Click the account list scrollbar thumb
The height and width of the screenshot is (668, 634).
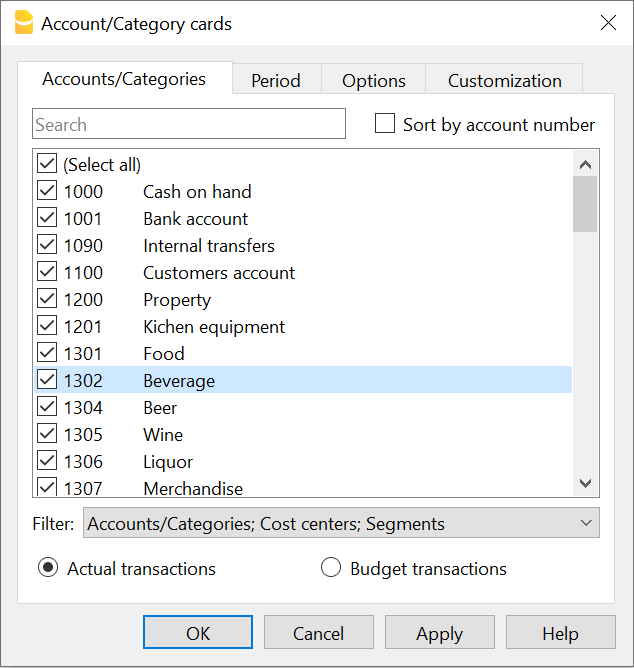tap(585, 204)
